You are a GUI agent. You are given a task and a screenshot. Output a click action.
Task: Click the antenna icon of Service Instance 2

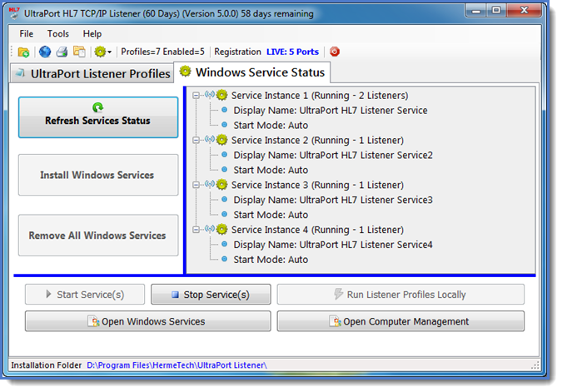(x=210, y=139)
